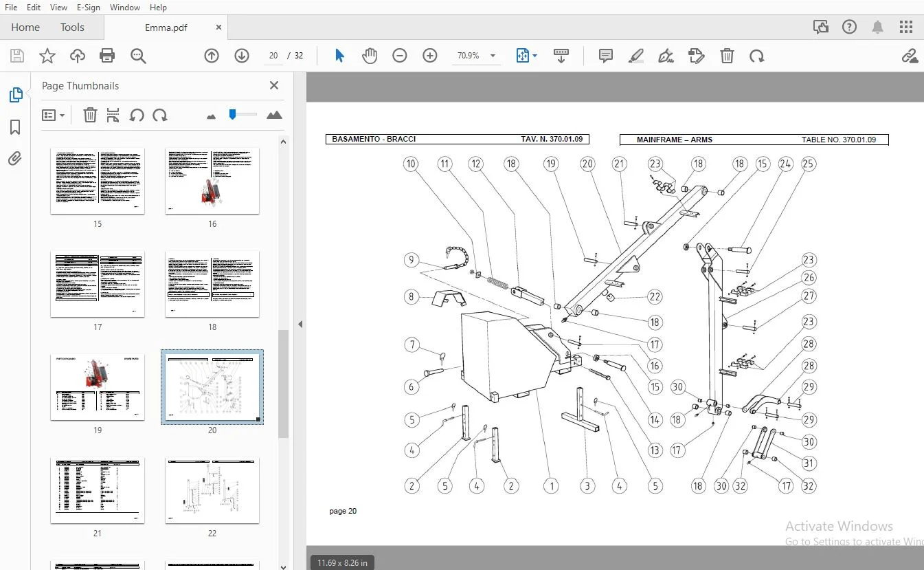The width and height of the screenshot is (924, 570).
Task: Open the Find text search tool
Action: coord(138,56)
